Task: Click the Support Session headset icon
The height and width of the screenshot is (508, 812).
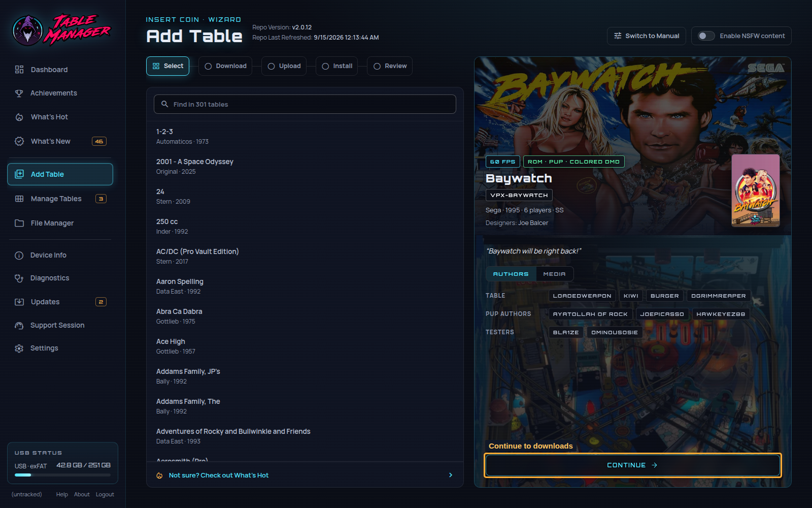Action: (x=19, y=326)
